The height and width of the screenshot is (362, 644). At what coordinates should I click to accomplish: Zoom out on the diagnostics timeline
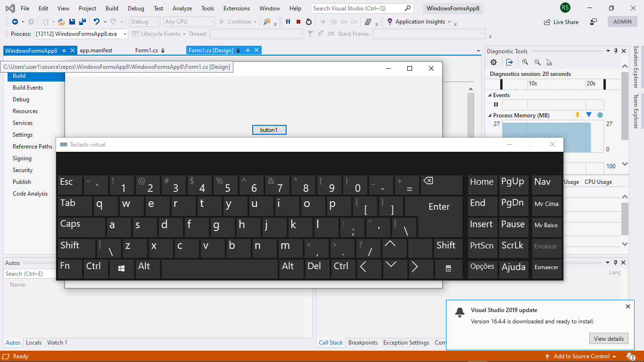coord(537,62)
